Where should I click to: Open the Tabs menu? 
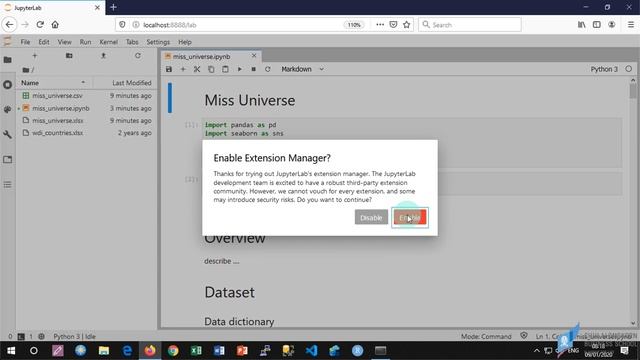[132, 42]
